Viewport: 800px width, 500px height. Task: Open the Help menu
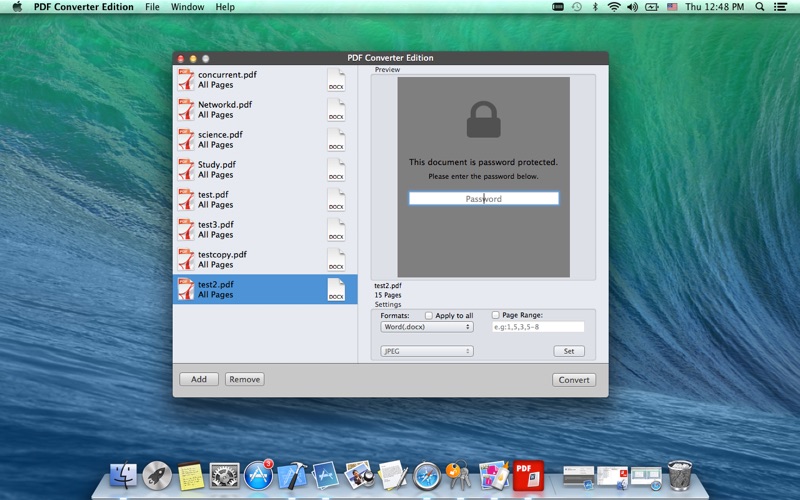point(225,7)
